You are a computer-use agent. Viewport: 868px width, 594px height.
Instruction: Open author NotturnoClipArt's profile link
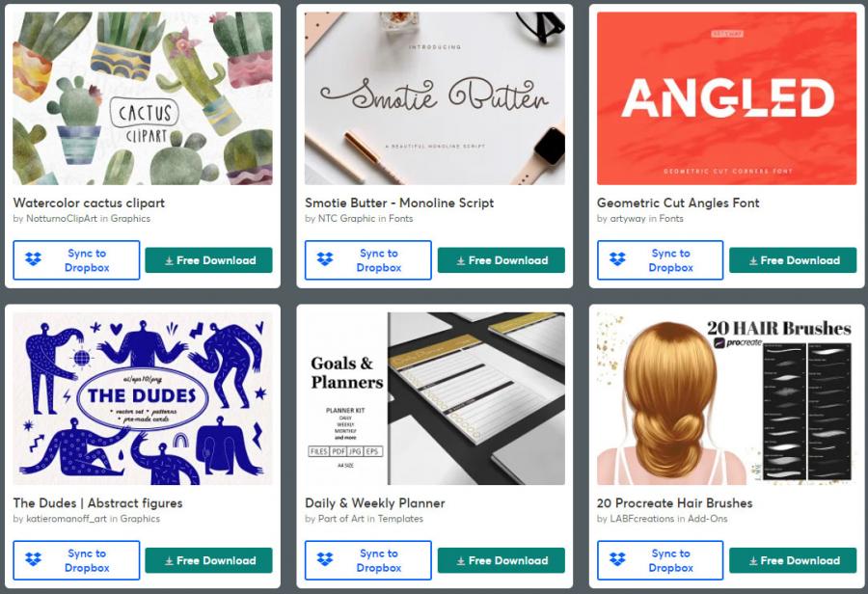click(x=62, y=218)
